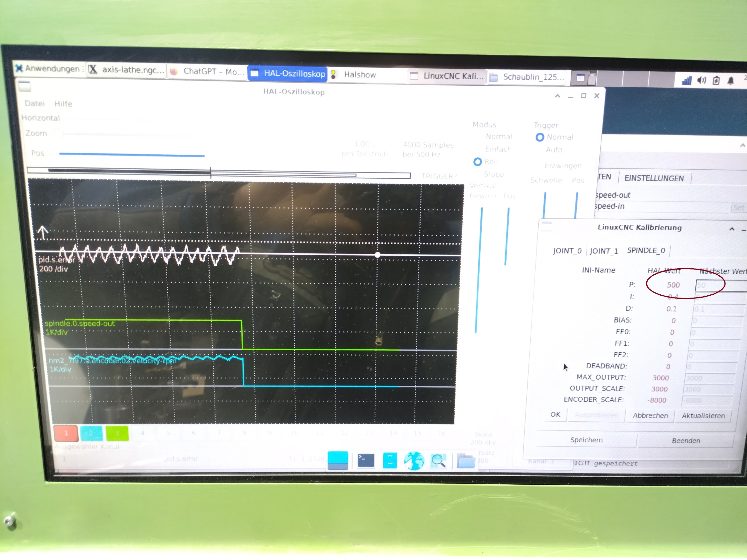Click the volume speaker tray icon
Image resolution: width=747 pixels, height=560 pixels.
701,80
